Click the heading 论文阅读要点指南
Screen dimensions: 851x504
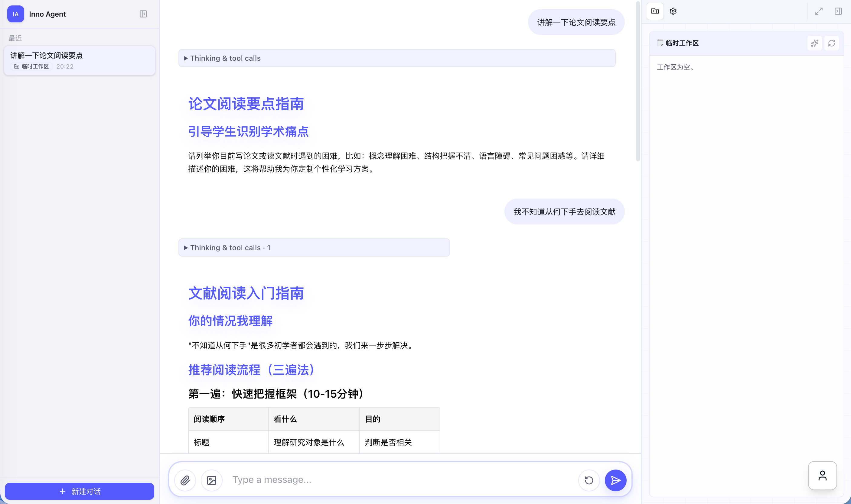(246, 104)
